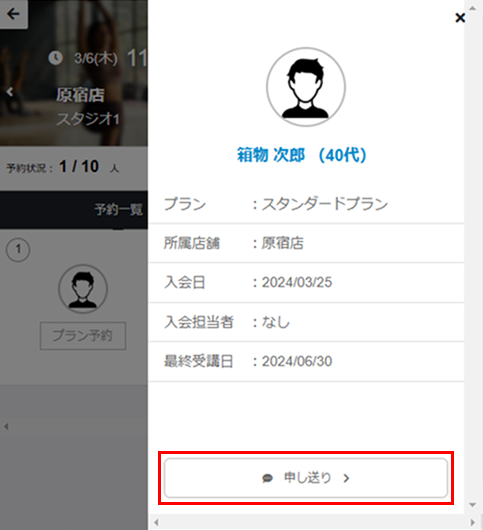
Task: Click the chevron arrow beside 申し送り
Action: [x=346, y=478]
